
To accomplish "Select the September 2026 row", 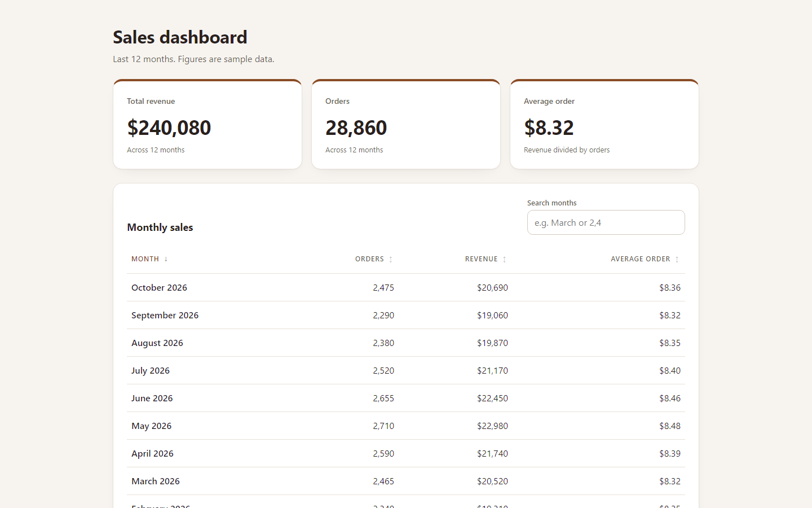I will click(x=406, y=315).
